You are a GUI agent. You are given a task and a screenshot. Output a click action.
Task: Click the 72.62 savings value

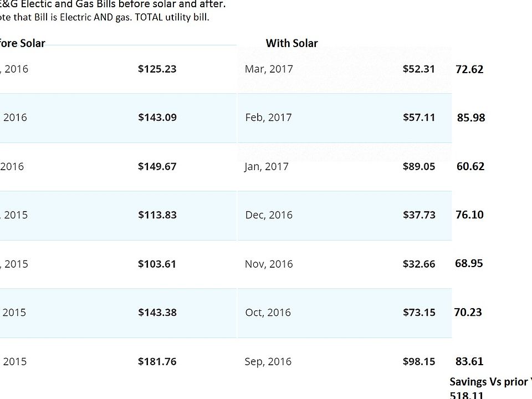click(469, 69)
